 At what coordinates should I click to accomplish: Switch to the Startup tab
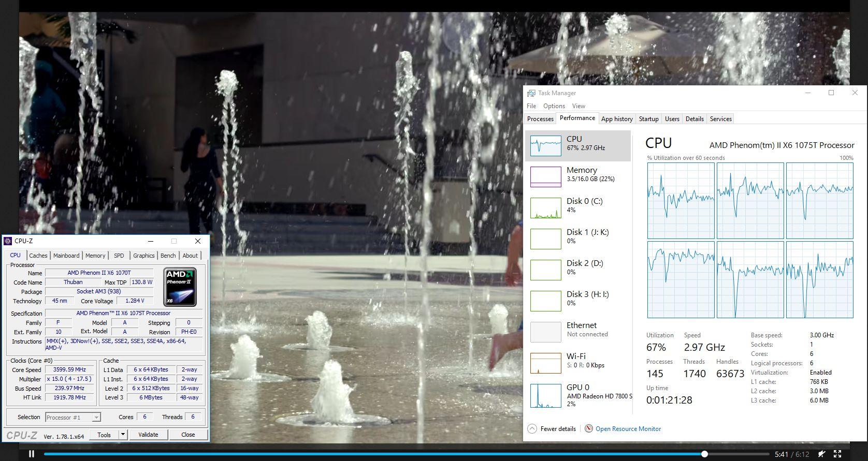tap(648, 119)
